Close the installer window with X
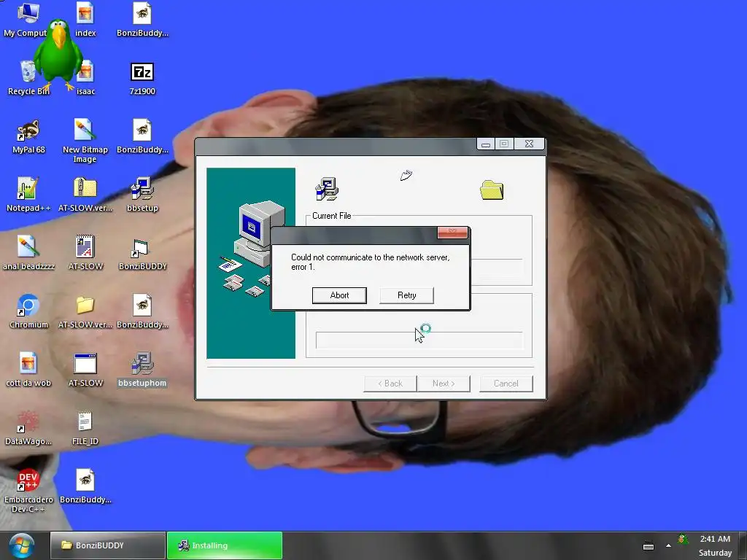Viewport: 747px width, 560px height. [529, 144]
